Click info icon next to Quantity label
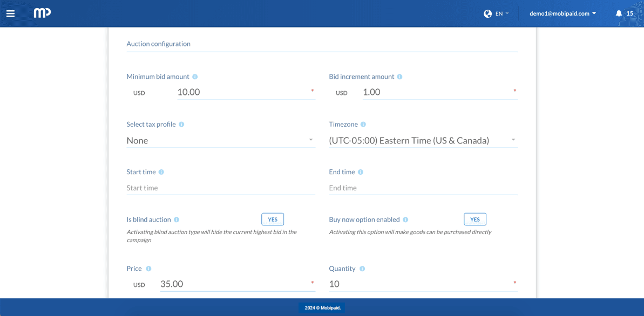Viewport: 644px width, 316px height. (362, 269)
